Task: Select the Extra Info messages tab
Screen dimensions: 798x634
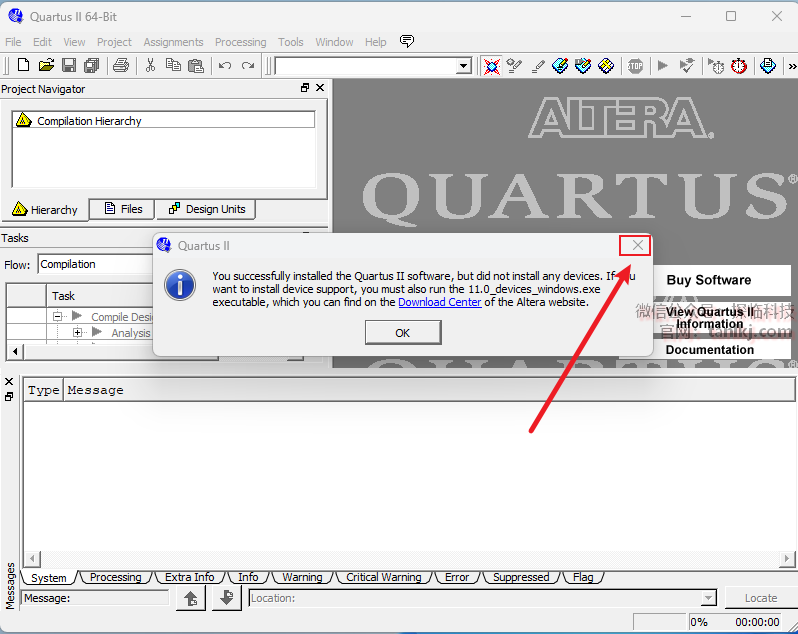Action: point(189,577)
